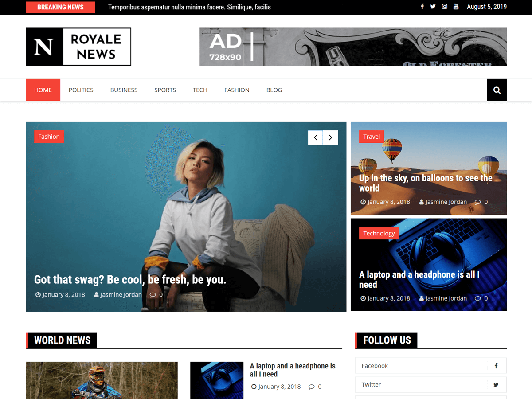532x399 pixels.
Task: Click the Royale News logo
Action: pos(78,47)
